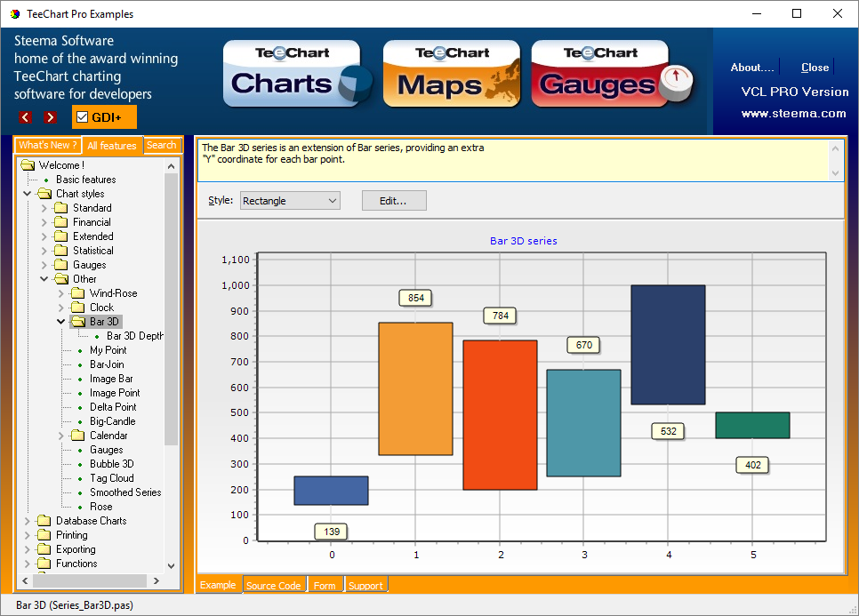Image resolution: width=859 pixels, height=616 pixels.
Task: Click the dark navy bar labeled 532
Action: coord(669,345)
